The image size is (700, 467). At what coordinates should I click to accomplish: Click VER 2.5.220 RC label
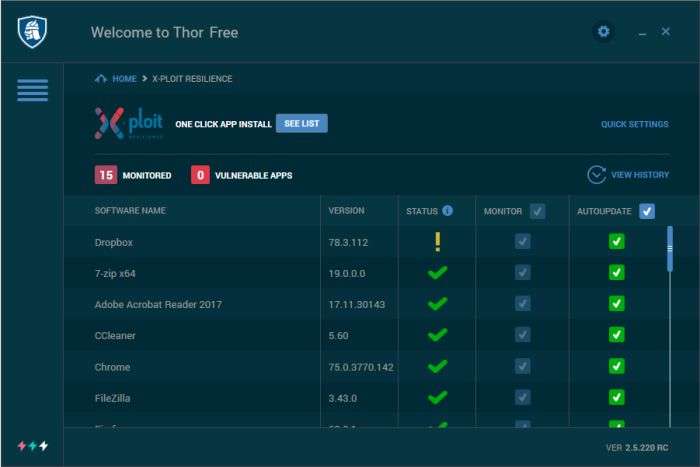pyautogui.click(x=637, y=447)
